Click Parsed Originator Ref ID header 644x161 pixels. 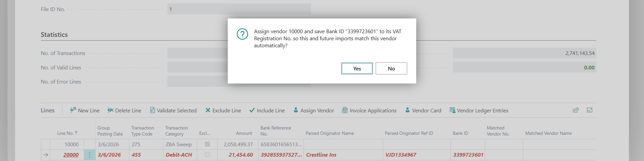coord(409,133)
